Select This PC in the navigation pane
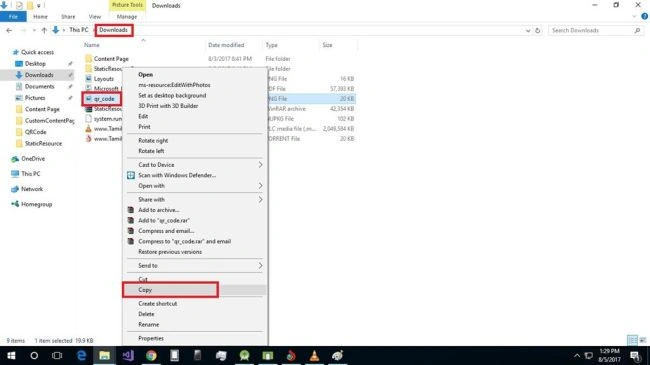The image size is (650, 365). [x=31, y=174]
